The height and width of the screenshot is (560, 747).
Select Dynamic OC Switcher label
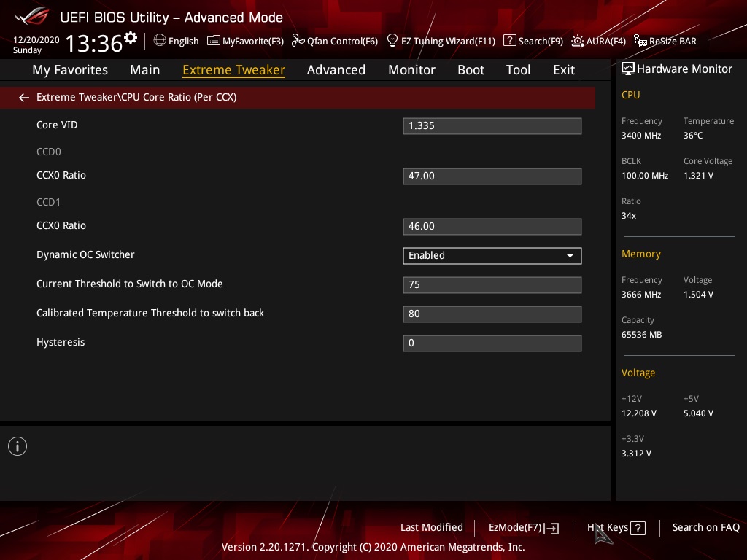pos(86,254)
